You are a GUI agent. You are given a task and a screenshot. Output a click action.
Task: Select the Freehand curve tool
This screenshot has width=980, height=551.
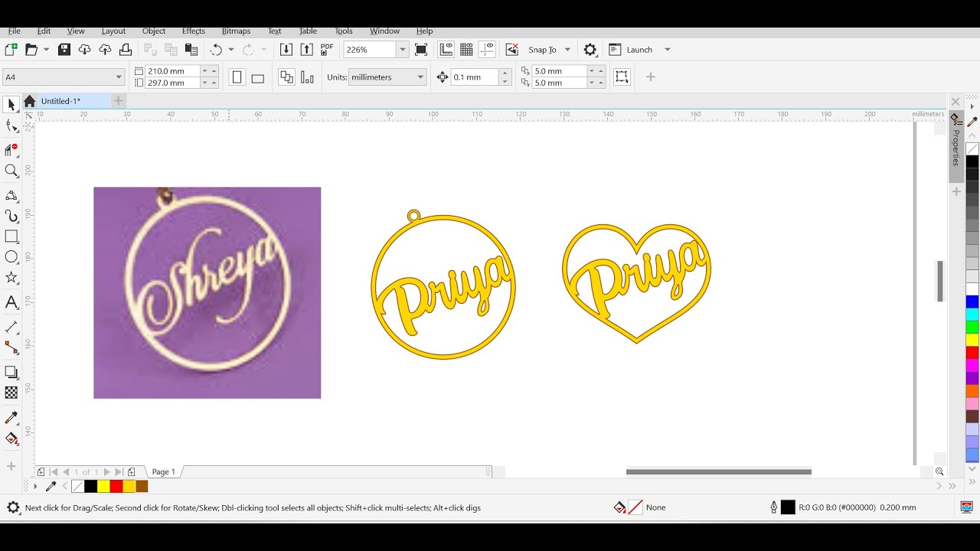(11, 194)
